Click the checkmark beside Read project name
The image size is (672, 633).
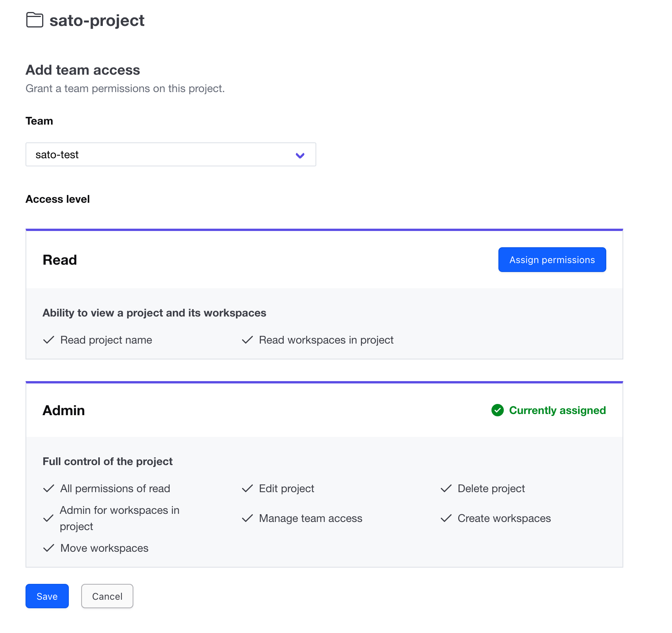pyautogui.click(x=48, y=340)
